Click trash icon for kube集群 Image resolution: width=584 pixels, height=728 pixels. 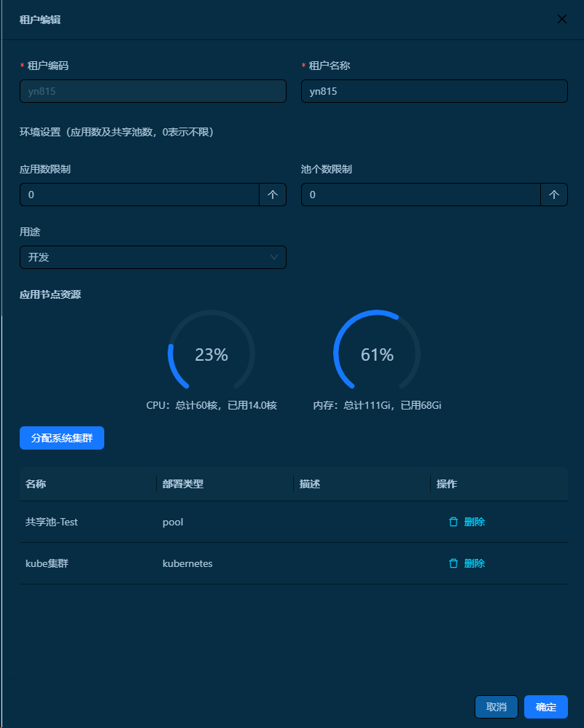click(453, 563)
